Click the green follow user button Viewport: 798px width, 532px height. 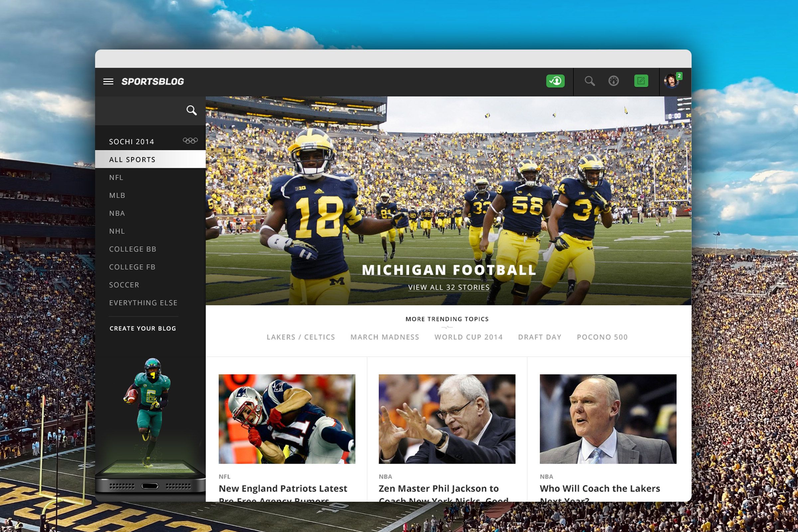(555, 81)
